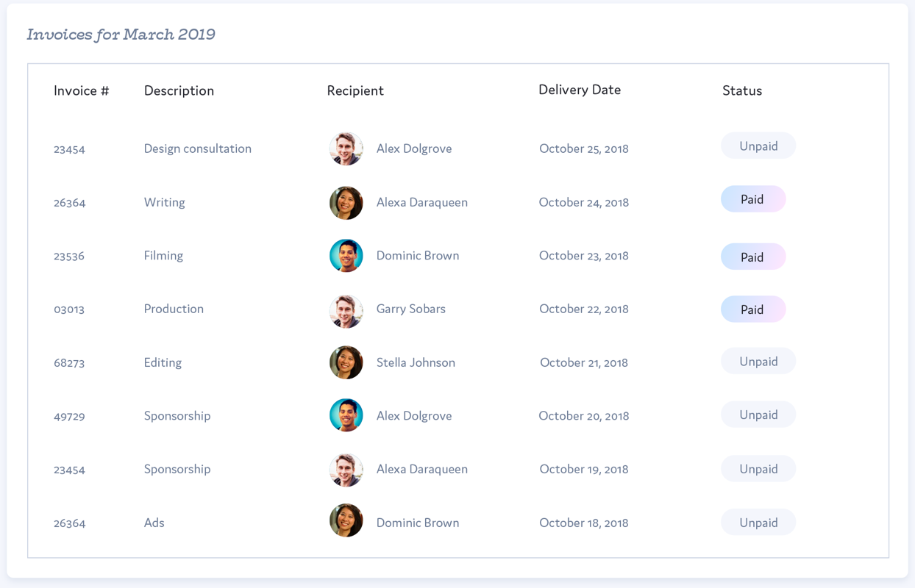
Task: Click the avatar in the Writing invoice row
Action: pos(346,203)
